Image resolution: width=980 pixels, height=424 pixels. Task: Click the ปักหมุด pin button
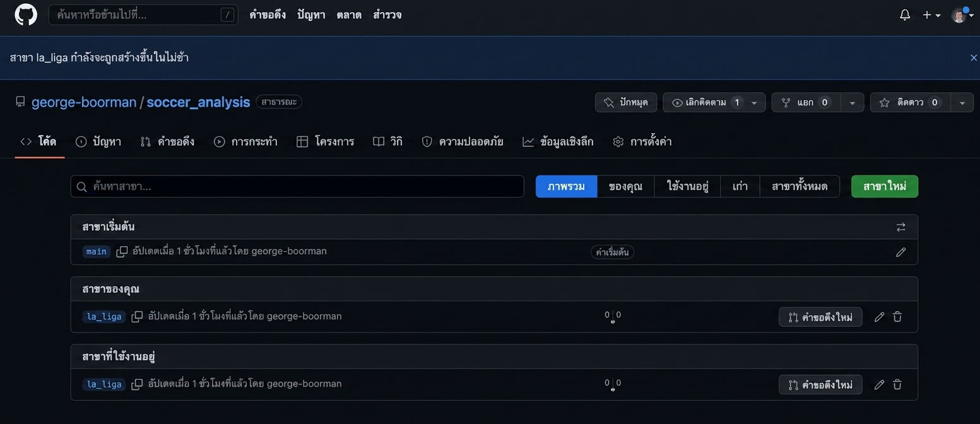point(626,102)
